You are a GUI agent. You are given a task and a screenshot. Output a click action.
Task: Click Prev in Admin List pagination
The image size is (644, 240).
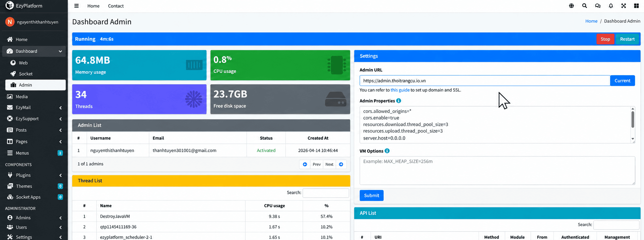pyautogui.click(x=317, y=164)
